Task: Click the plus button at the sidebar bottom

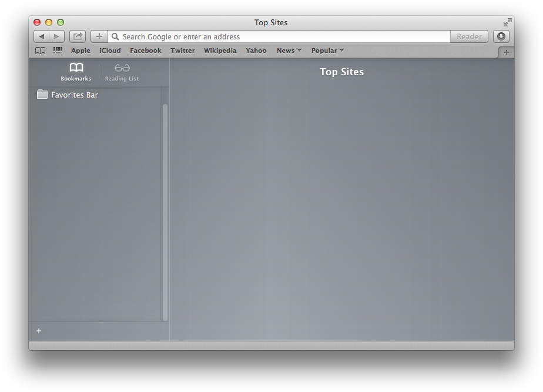Action: point(39,331)
